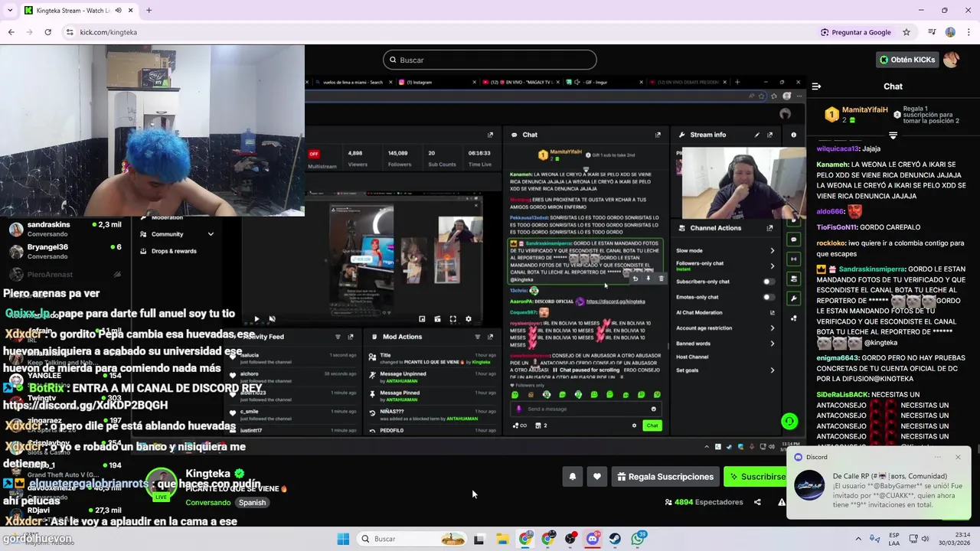Unmute the preview player speaker icon
980x551 pixels.
coord(272,319)
